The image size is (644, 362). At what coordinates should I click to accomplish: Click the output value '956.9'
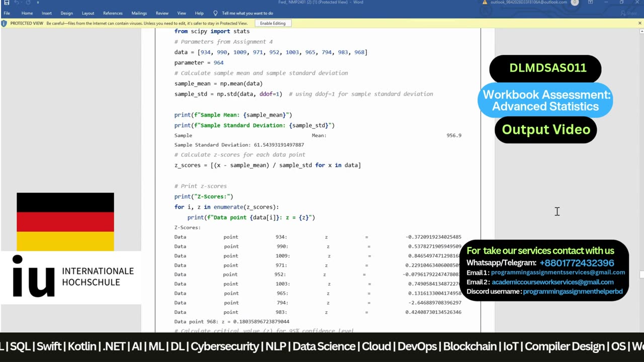(x=454, y=135)
